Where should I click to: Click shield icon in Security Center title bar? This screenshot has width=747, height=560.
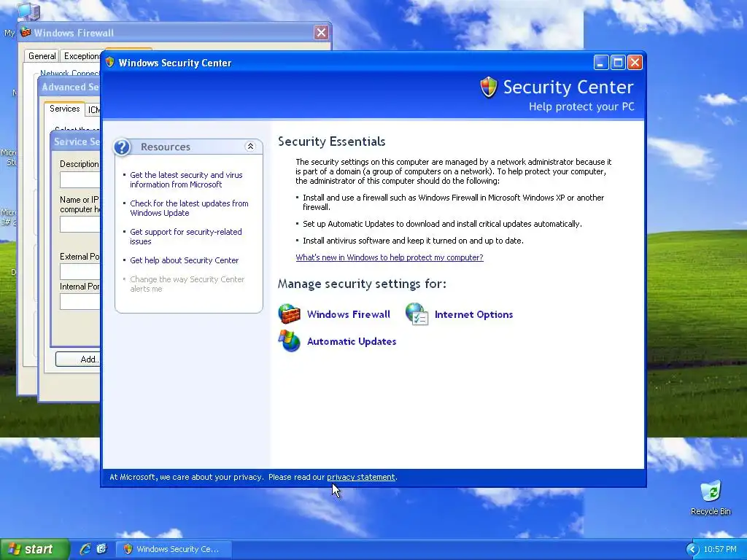(x=110, y=63)
